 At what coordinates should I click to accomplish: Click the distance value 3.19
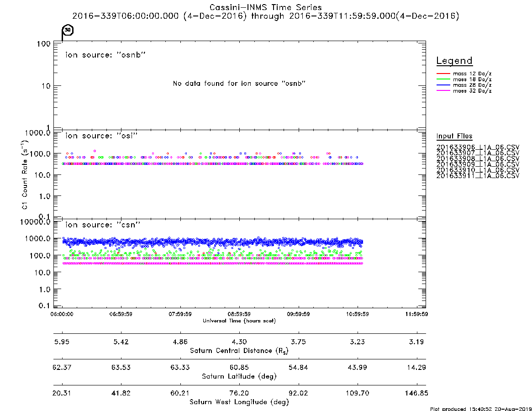click(x=416, y=342)
